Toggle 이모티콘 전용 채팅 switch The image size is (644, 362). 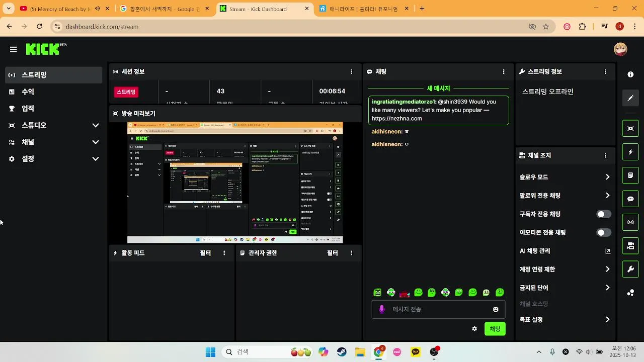coord(604,233)
